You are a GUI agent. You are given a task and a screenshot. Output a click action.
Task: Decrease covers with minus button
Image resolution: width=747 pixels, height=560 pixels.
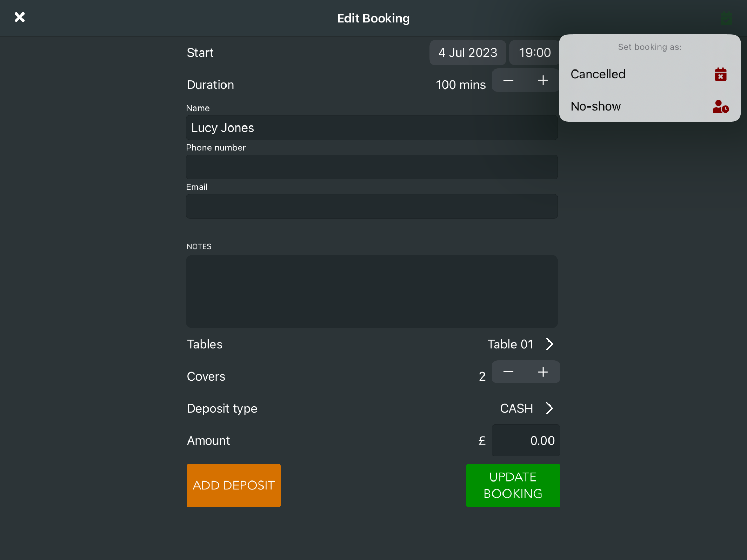(x=508, y=372)
